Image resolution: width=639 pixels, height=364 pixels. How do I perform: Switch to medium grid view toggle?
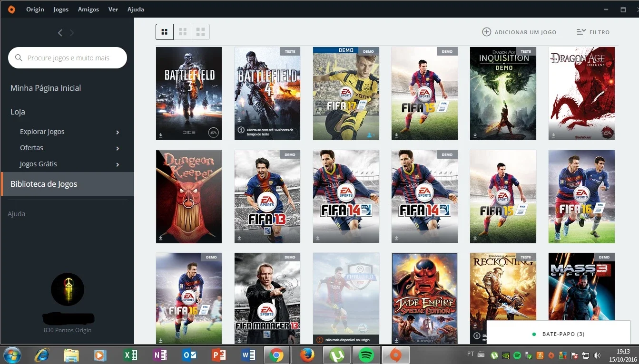coord(183,32)
